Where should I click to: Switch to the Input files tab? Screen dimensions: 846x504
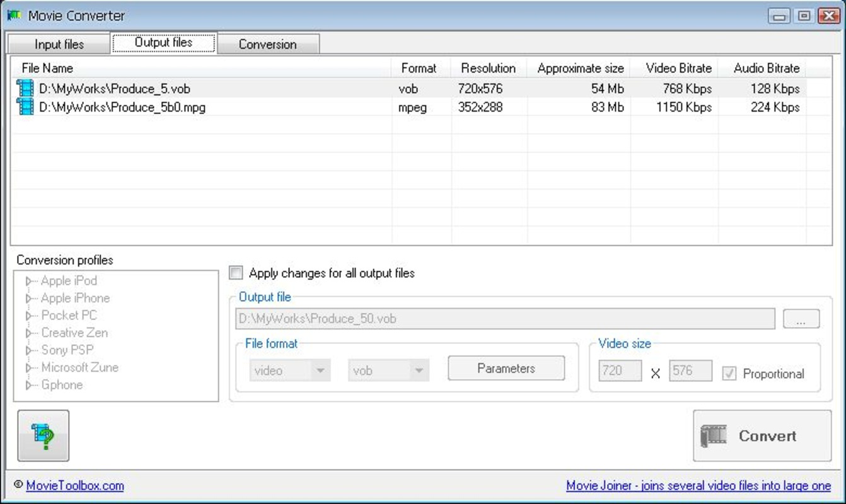[x=59, y=44]
